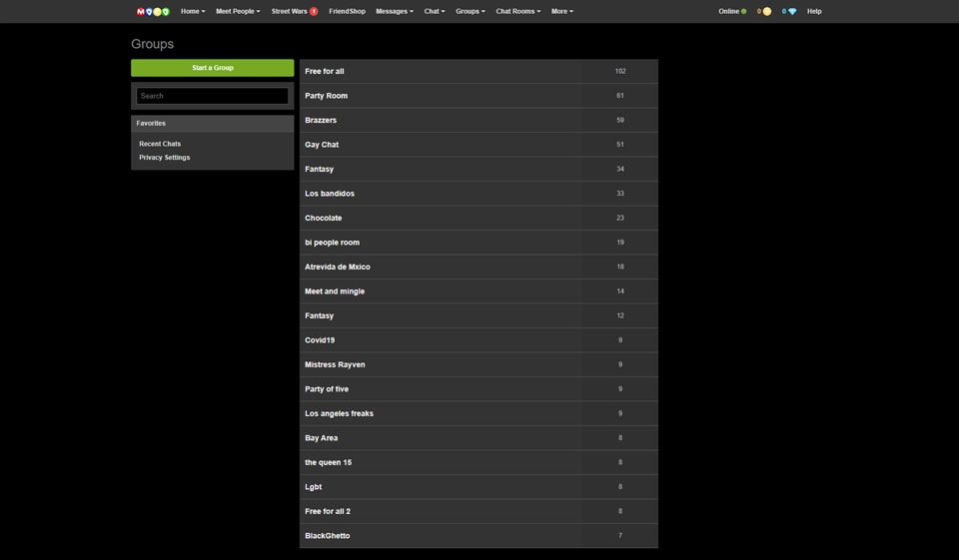
Task: Toggle the green Online status indicator
Action: (743, 12)
